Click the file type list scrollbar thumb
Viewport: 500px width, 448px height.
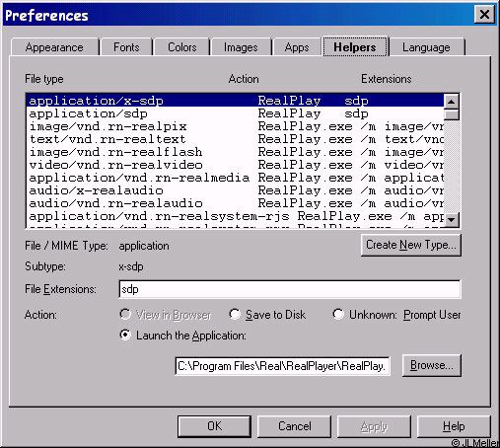(x=452, y=114)
